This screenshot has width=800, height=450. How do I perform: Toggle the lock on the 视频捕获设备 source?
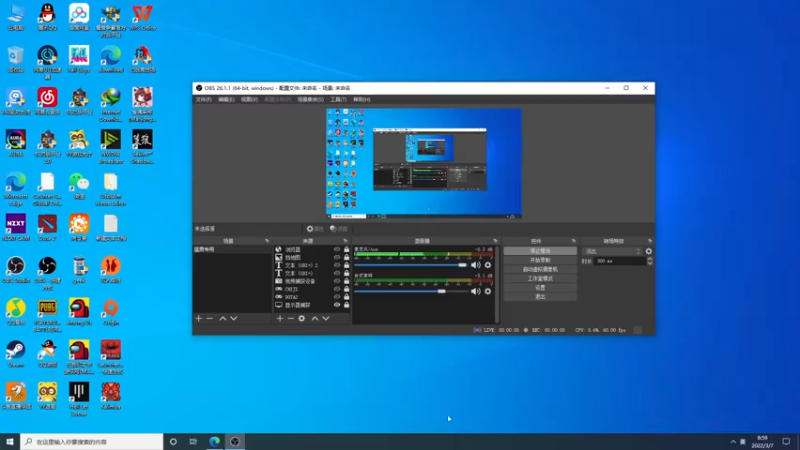(x=346, y=281)
